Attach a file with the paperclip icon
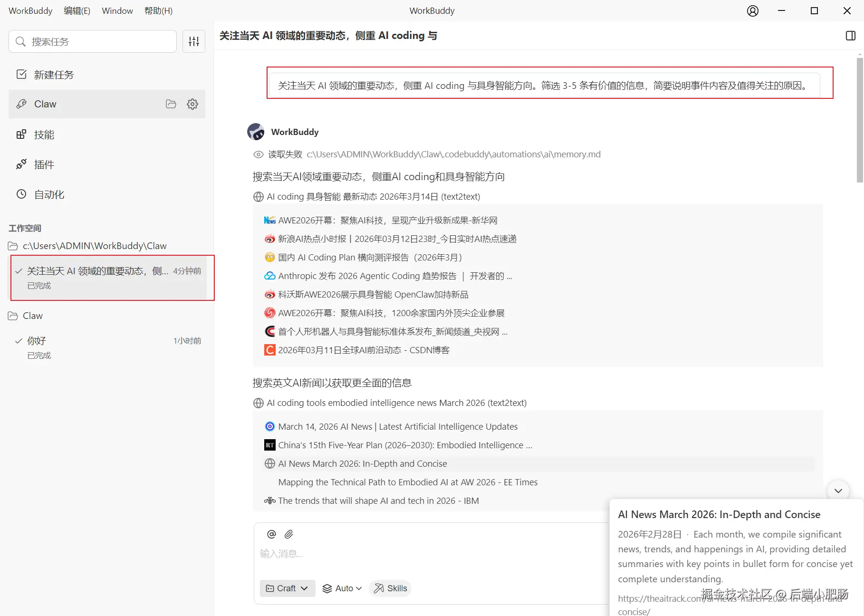Image resolution: width=864 pixels, height=616 pixels. point(288,534)
